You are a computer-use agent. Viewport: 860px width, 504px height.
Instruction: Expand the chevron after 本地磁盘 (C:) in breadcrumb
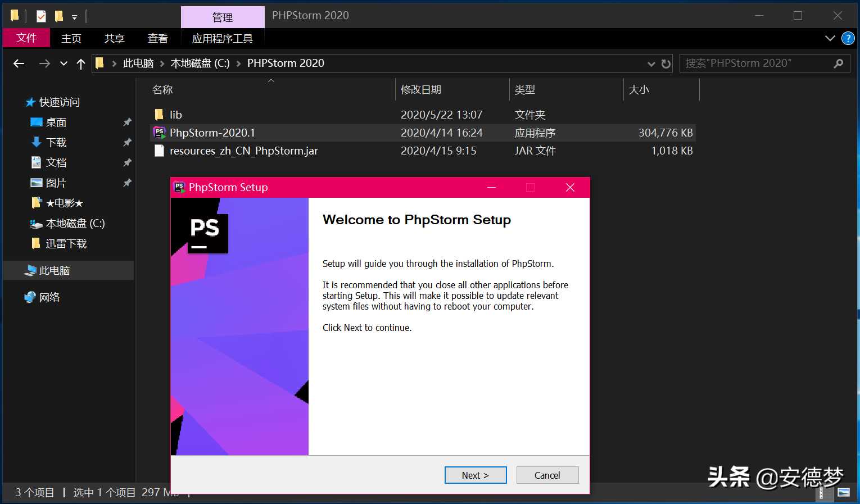[x=238, y=63]
